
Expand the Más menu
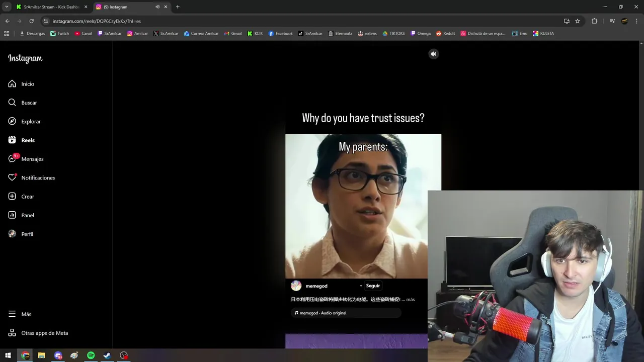point(20,314)
